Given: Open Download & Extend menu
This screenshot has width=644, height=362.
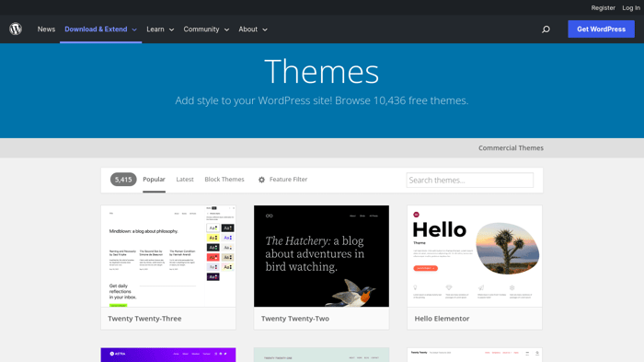Looking at the screenshot, I should tap(96, 29).
